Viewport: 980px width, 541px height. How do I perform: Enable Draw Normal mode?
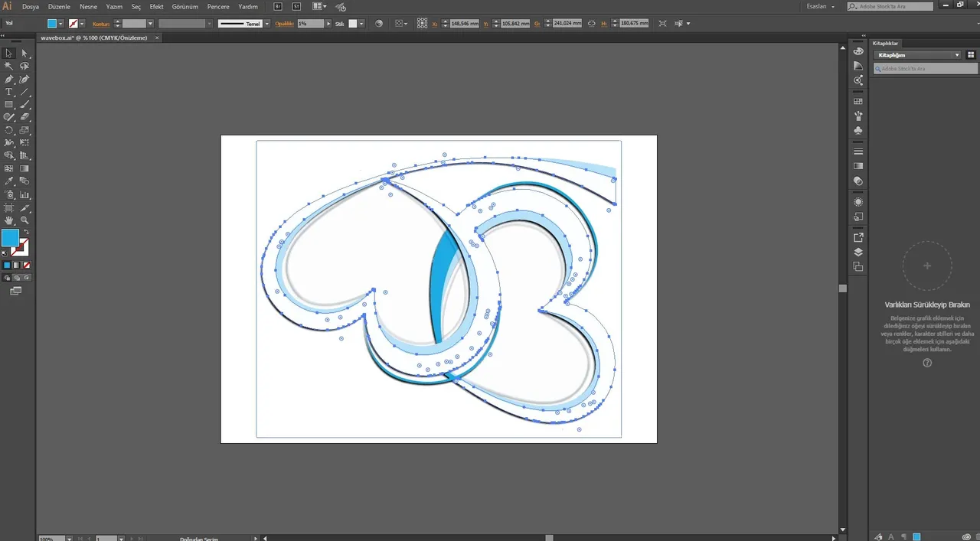(7, 278)
